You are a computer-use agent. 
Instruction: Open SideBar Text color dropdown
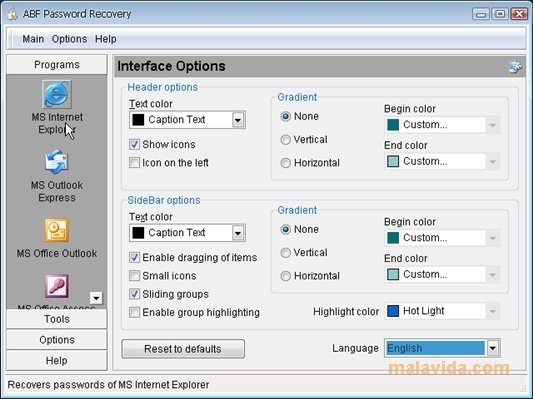pyautogui.click(x=238, y=233)
